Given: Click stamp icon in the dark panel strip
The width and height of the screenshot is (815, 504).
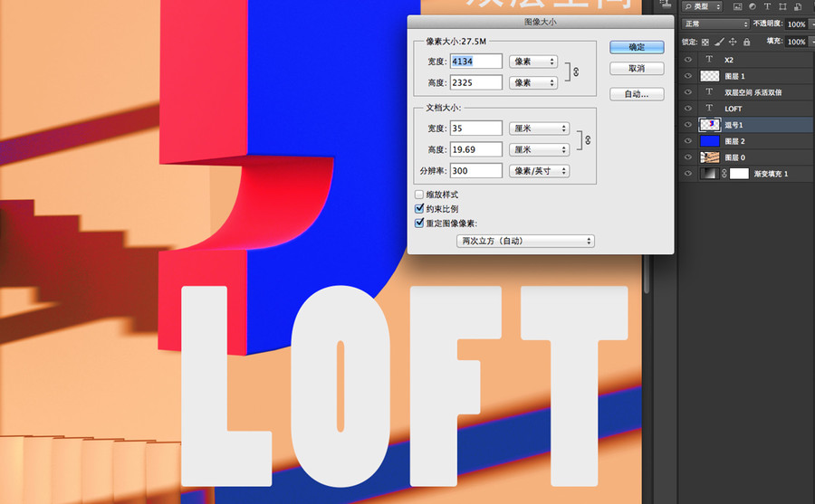Looking at the screenshot, I should coord(665,5).
